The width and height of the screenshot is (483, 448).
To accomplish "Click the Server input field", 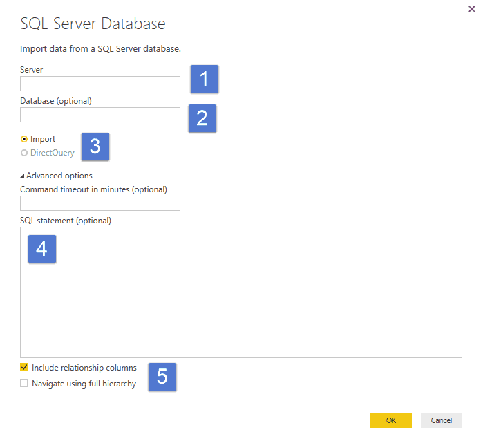I will [100, 84].
